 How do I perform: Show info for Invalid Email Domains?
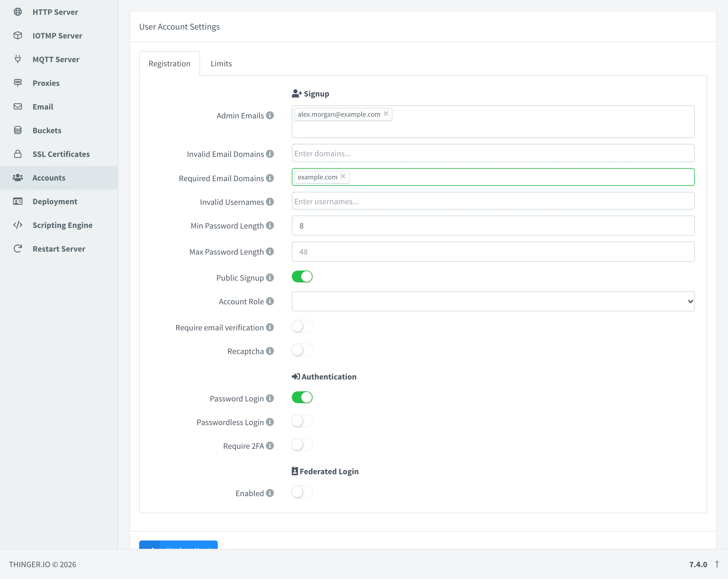tap(270, 154)
